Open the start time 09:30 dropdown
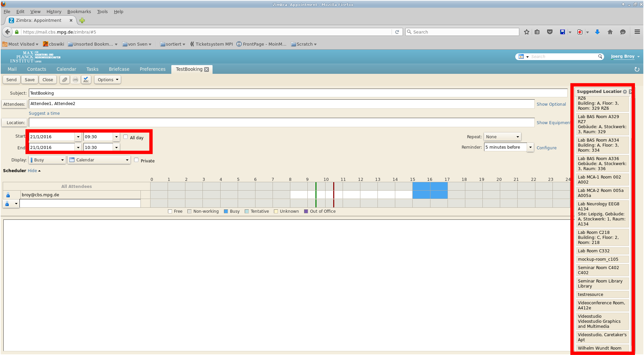Image resolution: width=644 pixels, height=355 pixels. coord(116,137)
